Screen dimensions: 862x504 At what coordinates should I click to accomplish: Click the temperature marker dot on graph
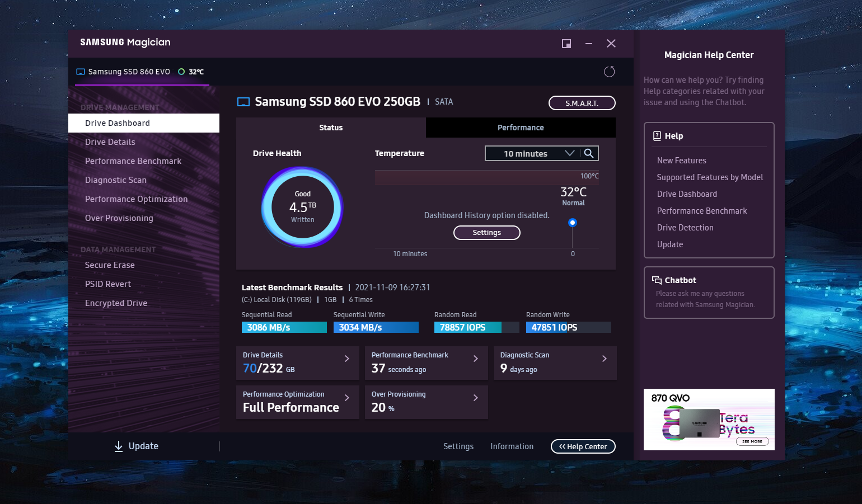pyautogui.click(x=572, y=223)
